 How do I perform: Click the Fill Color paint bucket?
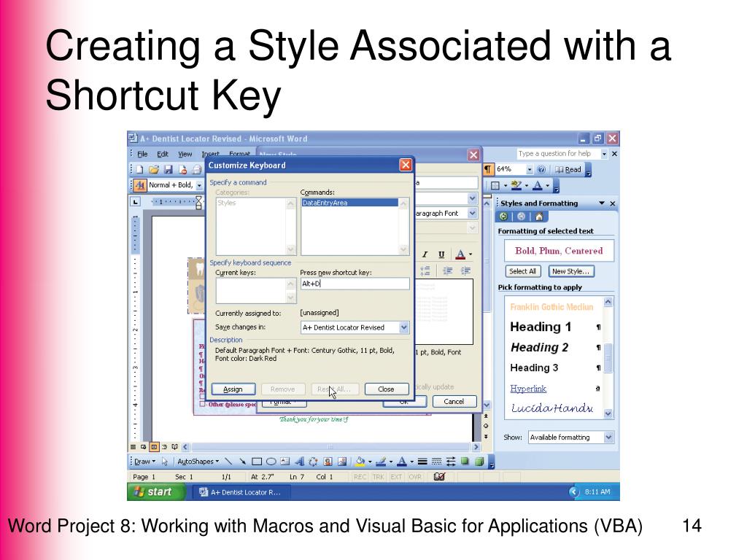[x=360, y=462]
